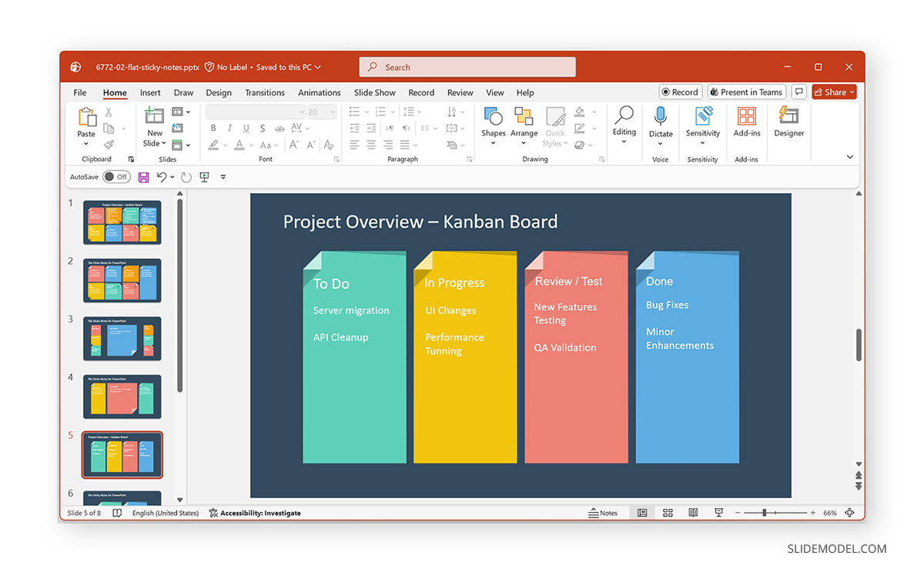
Task: Click Present in Teams
Action: coord(746,92)
